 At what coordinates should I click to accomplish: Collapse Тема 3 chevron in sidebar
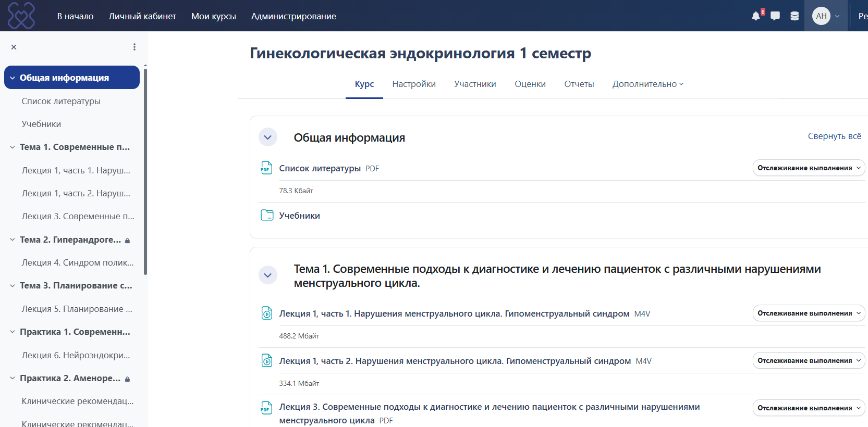point(13,286)
